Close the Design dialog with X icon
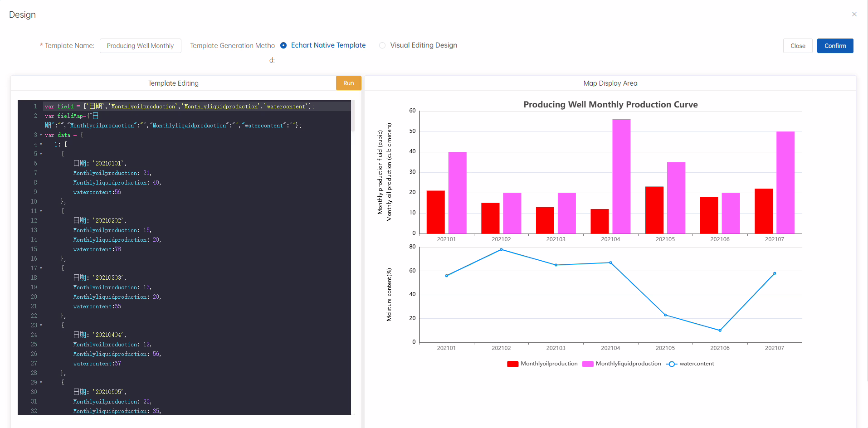Screen dimensions: 868x428 click(x=854, y=14)
